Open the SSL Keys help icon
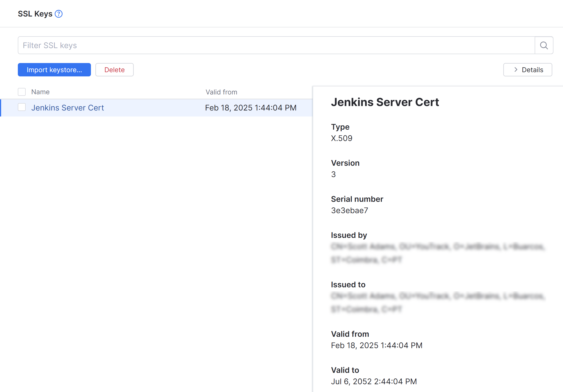This screenshot has height=392, width=563. [x=59, y=14]
